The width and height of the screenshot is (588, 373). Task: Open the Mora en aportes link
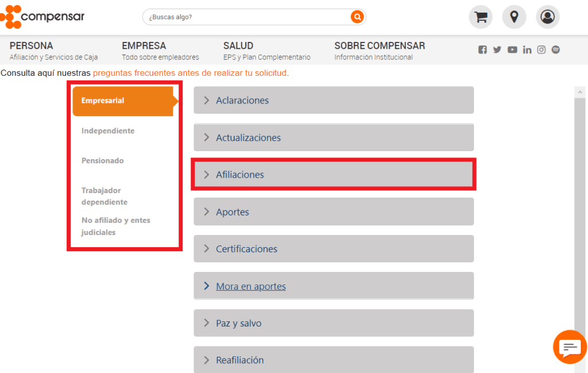point(251,286)
